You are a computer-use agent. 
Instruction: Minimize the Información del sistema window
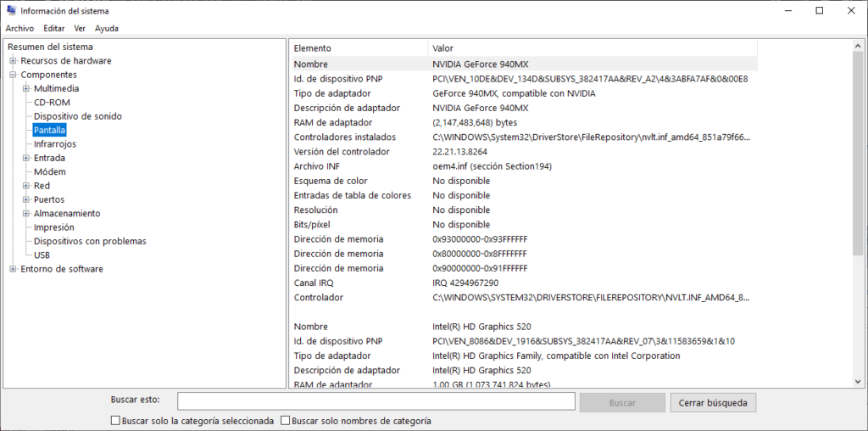coord(787,10)
